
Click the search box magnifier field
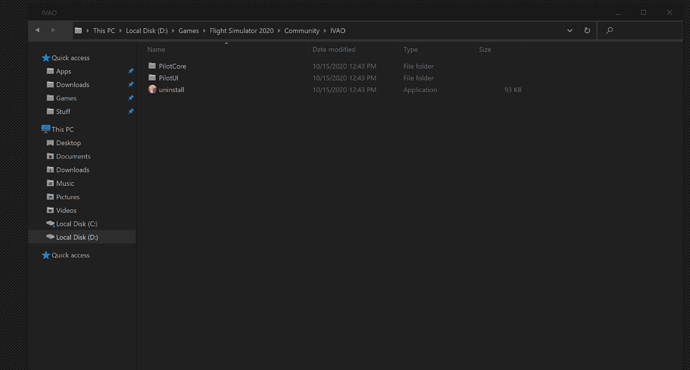click(x=640, y=30)
